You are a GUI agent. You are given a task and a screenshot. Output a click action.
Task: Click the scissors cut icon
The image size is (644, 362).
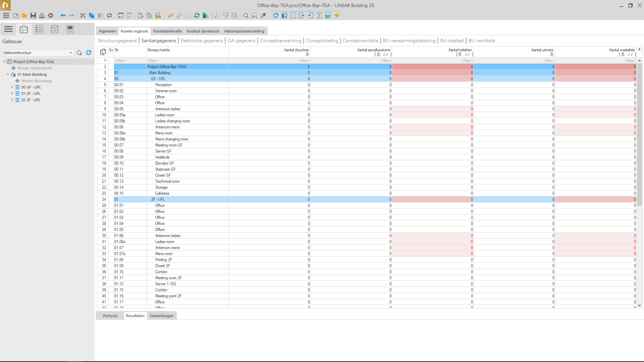click(x=83, y=16)
